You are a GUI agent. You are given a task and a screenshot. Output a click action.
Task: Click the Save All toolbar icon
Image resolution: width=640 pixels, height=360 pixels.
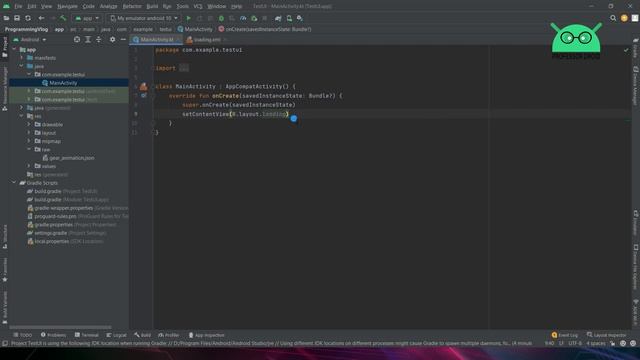(17, 18)
